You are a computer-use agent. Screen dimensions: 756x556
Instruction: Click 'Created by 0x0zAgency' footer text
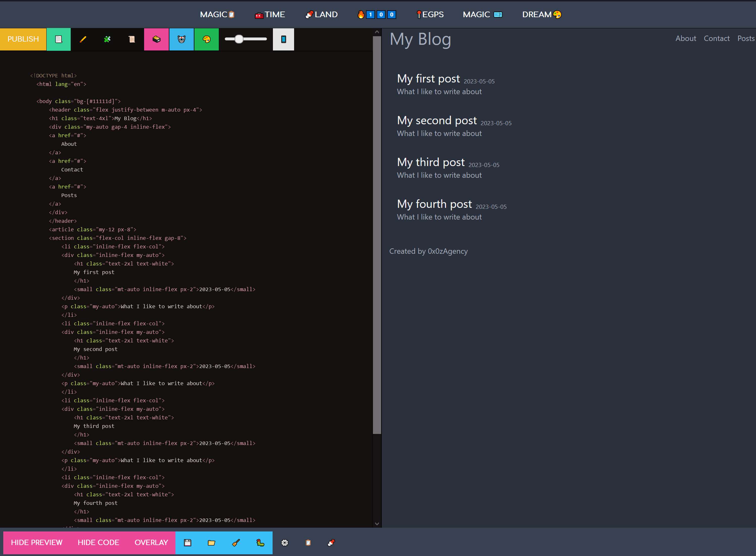pos(428,251)
